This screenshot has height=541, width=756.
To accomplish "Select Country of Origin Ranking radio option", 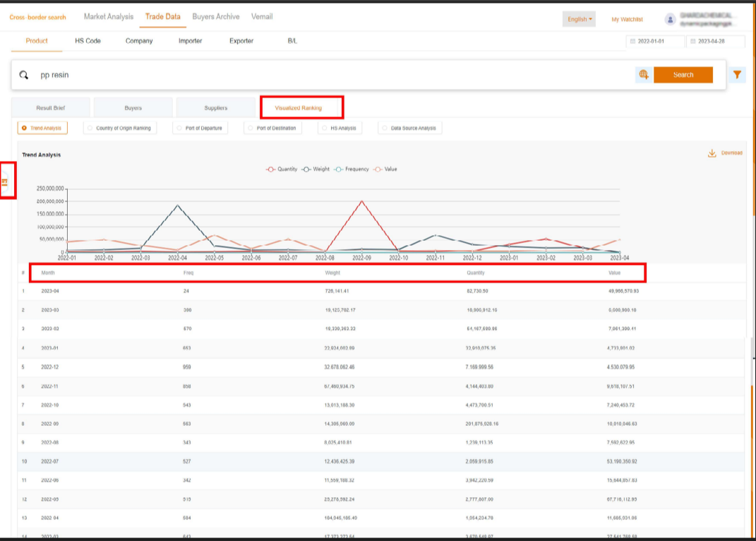I will coord(90,129).
